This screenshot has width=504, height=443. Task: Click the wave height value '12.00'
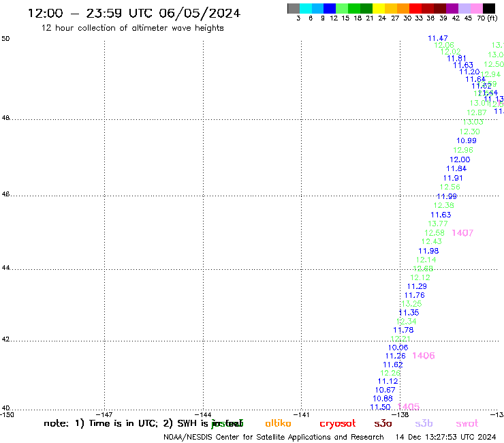[x=460, y=159]
